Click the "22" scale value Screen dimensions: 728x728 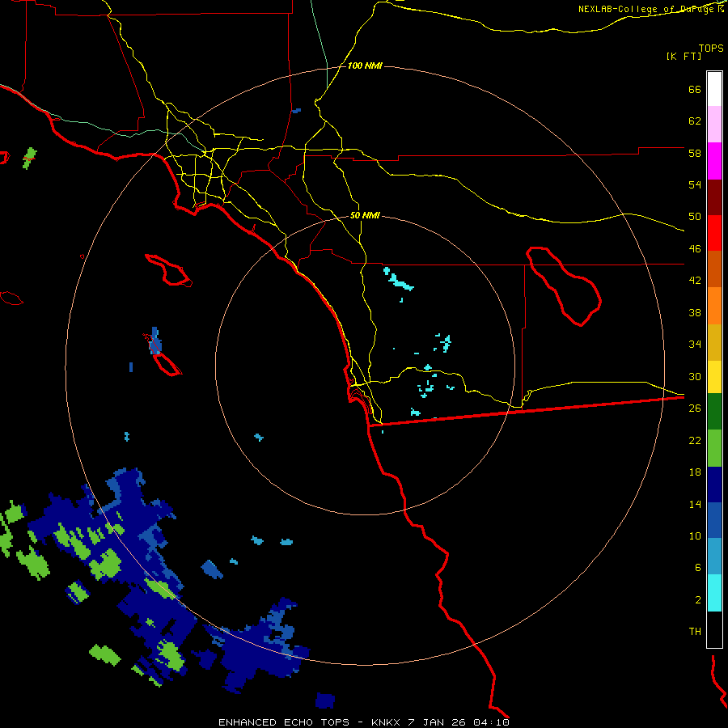695,440
